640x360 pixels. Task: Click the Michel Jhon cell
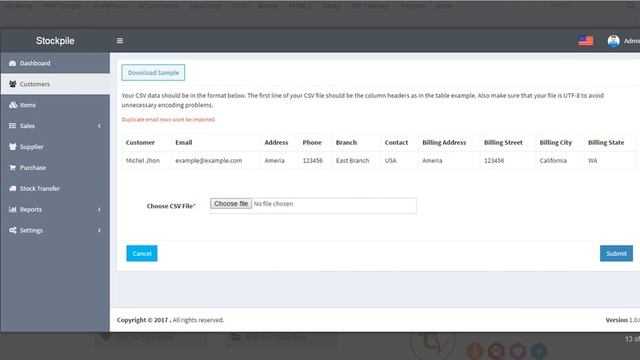pyautogui.click(x=143, y=160)
